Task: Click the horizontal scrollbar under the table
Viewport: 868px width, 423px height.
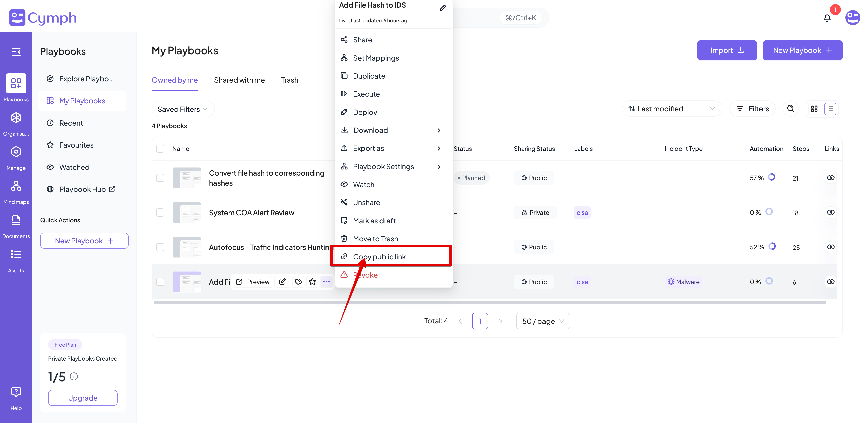Action: point(490,302)
